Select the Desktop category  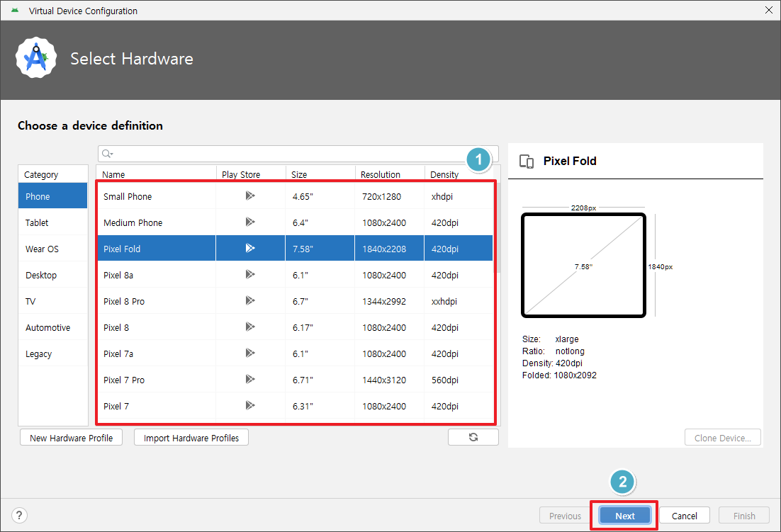pos(52,275)
